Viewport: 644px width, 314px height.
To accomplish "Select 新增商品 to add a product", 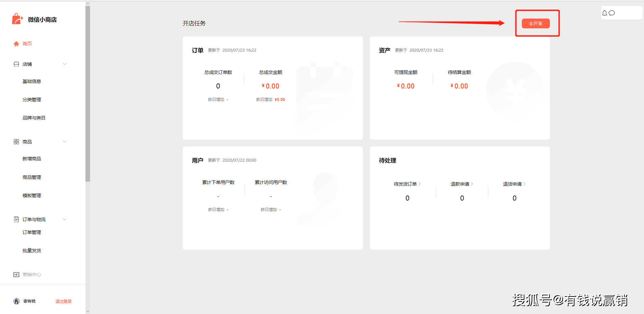I will 32,158.
